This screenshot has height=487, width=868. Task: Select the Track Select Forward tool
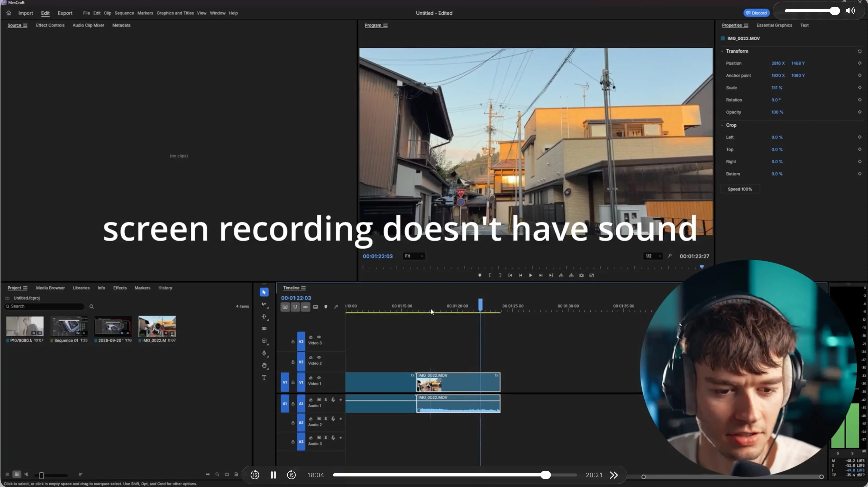point(264,305)
